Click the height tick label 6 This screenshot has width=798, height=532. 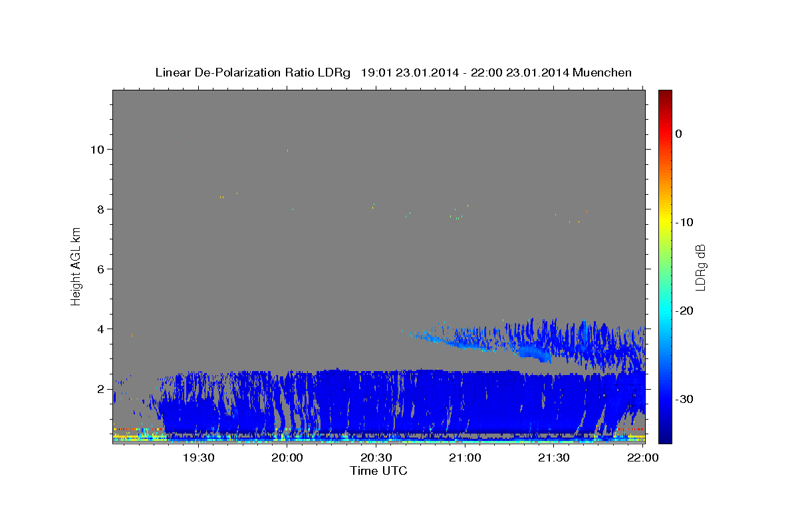pyautogui.click(x=101, y=269)
